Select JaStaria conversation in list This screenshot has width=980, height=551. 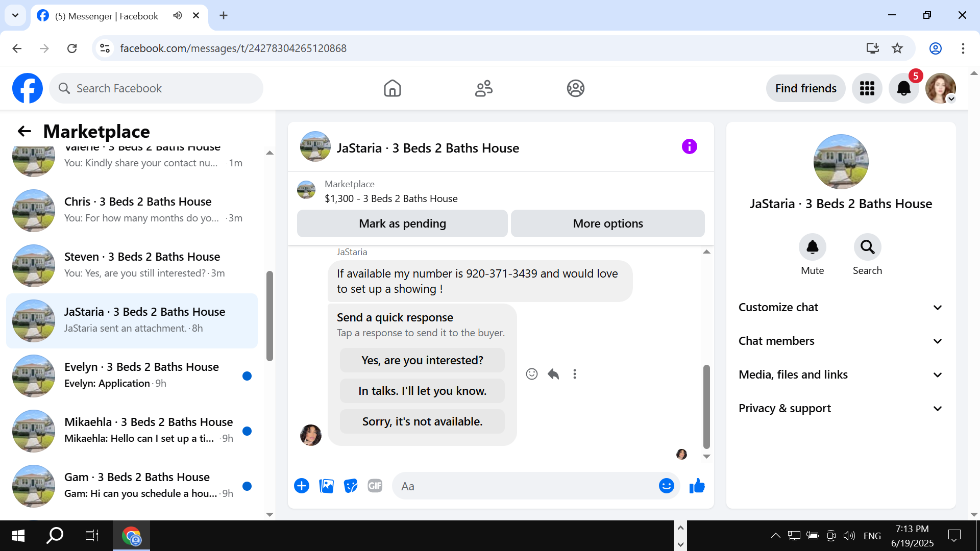point(132,320)
